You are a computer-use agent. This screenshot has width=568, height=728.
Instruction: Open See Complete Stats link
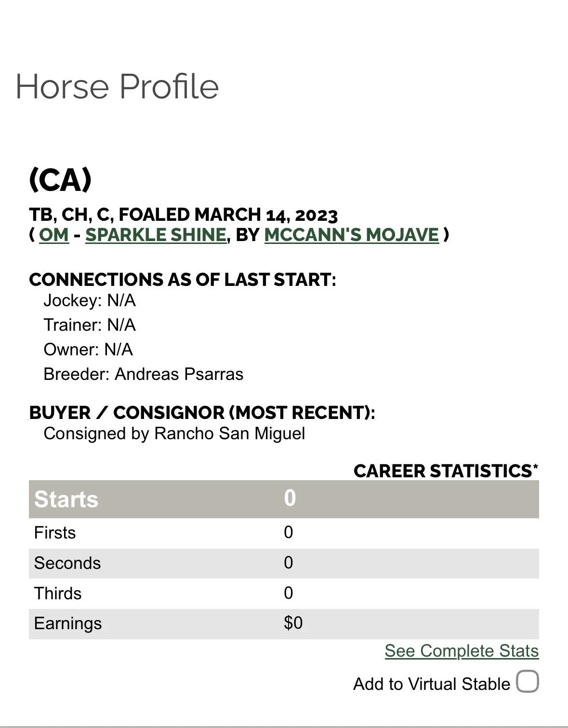point(462,651)
